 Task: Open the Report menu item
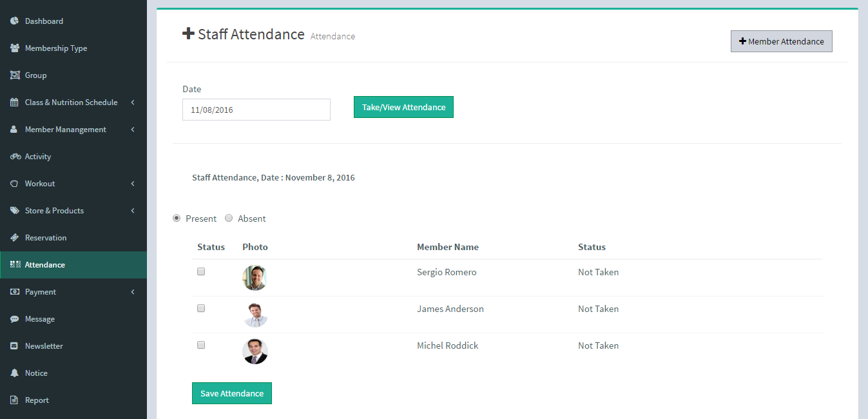pyautogui.click(x=37, y=400)
